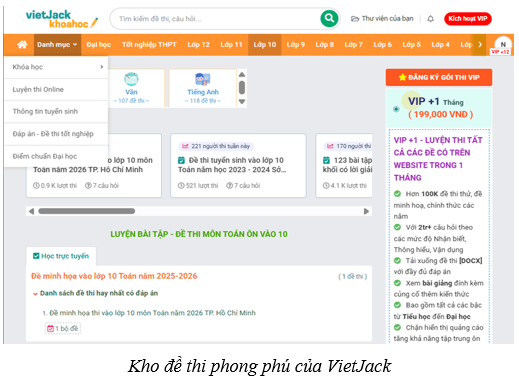Select Lớp 6 in the navigation bar
519x377 pixels.
coord(382,44)
